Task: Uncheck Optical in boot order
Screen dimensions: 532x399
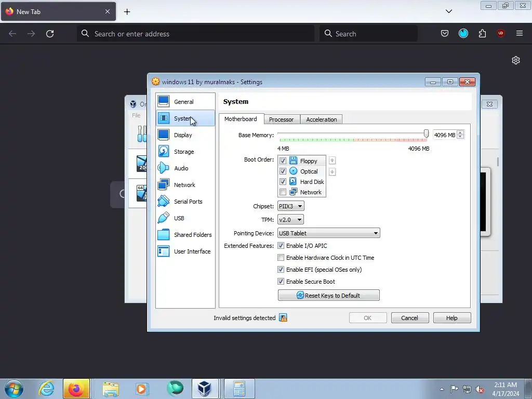Action: [x=283, y=171]
